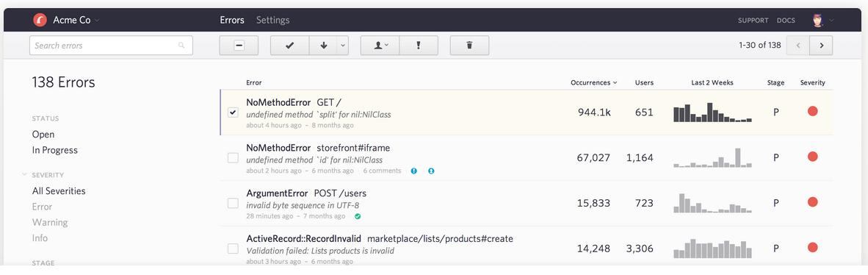Open the NoMethodError storefront#iframe error
Image resolution: width=868 pixels, height=275 pixels.
318,148
